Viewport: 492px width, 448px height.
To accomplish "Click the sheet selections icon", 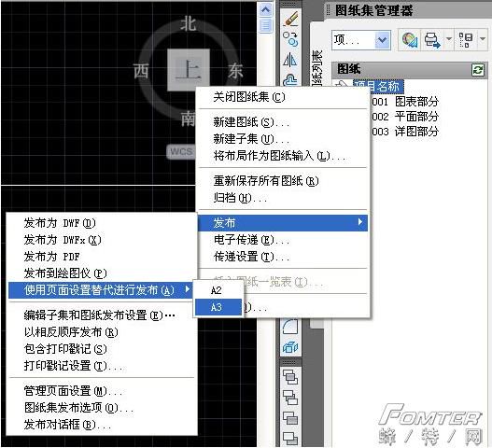I will coord(466,40).
